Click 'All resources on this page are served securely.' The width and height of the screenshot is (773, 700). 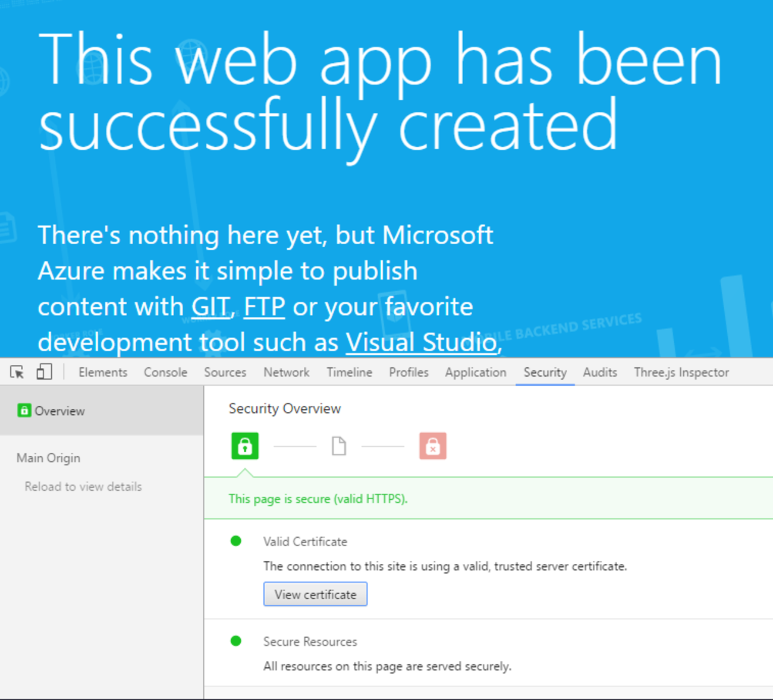387,666
